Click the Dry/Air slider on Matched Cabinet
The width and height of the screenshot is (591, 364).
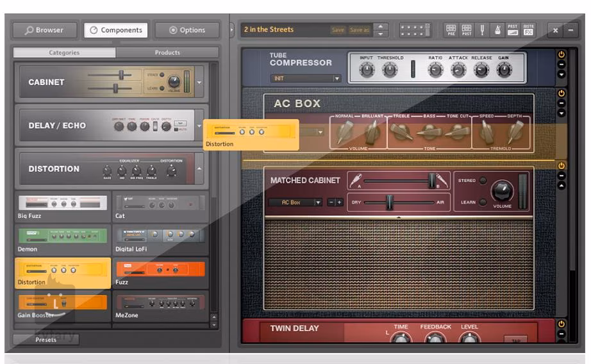[388, 202]
